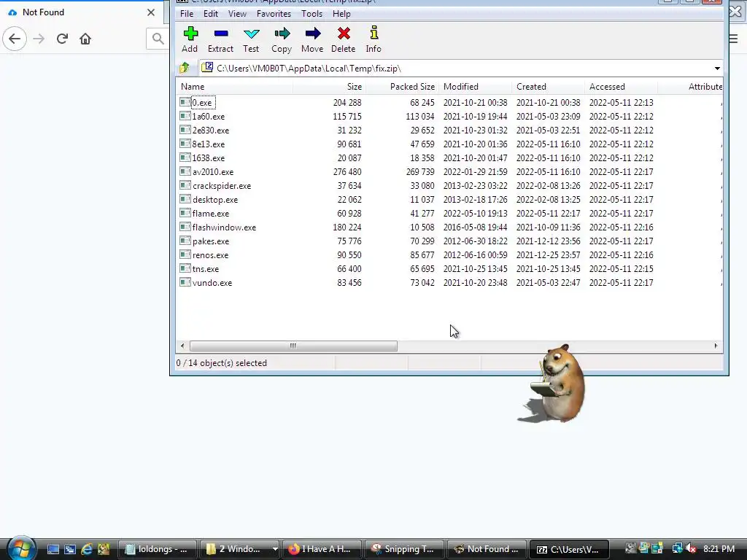
Task: Sort by Size column header
Action: [329, 87]
